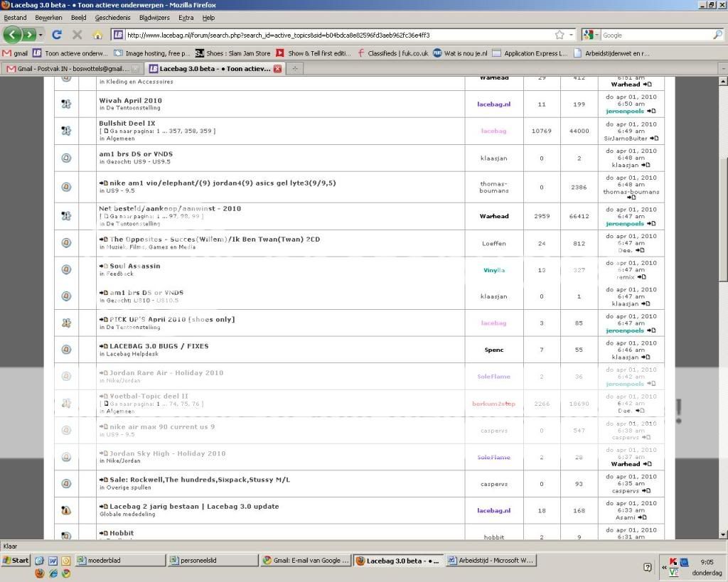The image size is (728, 582).
Task: View latest post by Asami
Action: pos(642,517)
